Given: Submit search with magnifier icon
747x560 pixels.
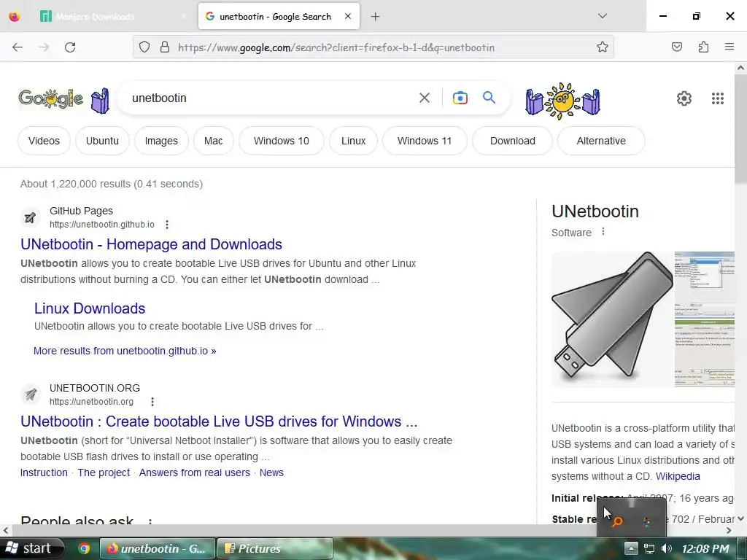Looking at the screenshot, I should pos(489,98).
